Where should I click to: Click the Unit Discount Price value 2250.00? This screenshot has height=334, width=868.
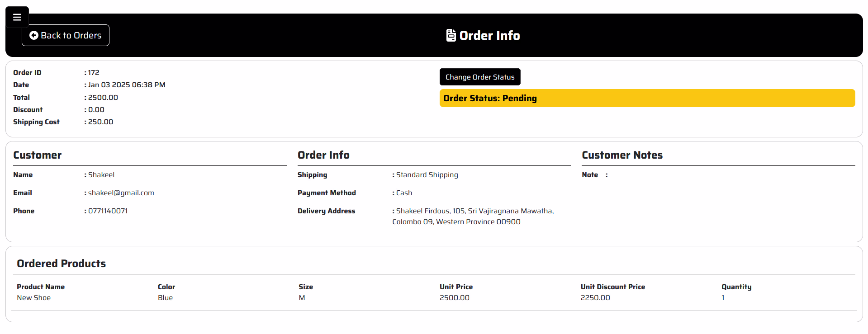(595, 298)
